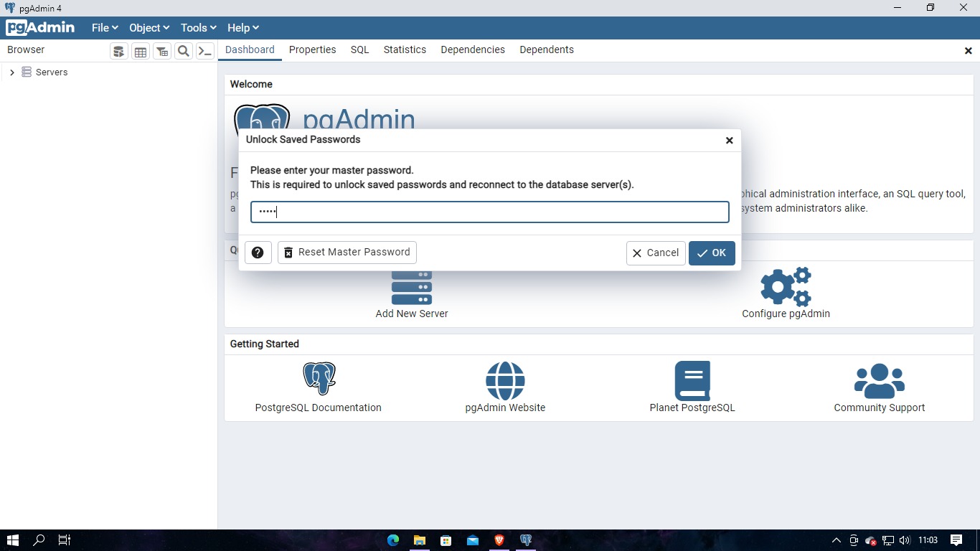Viewport: 980px width, 551px height.
Task: Click the Add New Server link text
Action: (412, 314)
